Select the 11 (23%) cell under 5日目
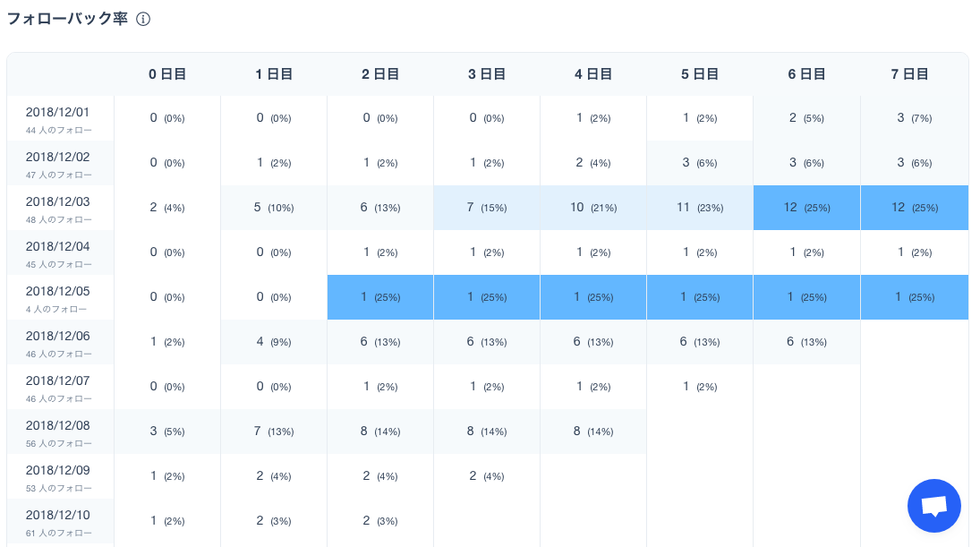Image resolution: width=980 pixels, height=547 pixels. coord(699,208)
